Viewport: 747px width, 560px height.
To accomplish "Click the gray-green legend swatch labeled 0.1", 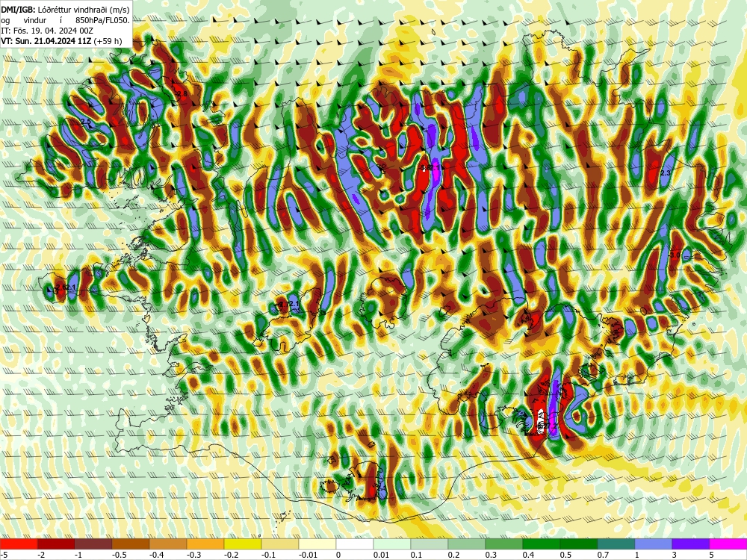I will click(430, 544).
